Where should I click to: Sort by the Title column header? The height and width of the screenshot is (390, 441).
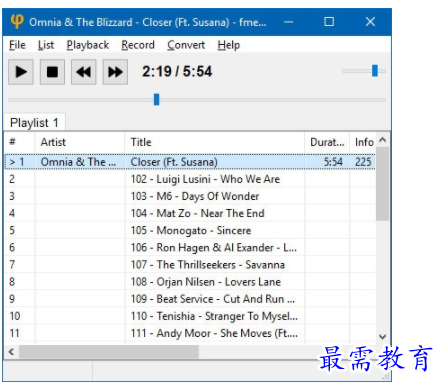click(x=215, y=142)
